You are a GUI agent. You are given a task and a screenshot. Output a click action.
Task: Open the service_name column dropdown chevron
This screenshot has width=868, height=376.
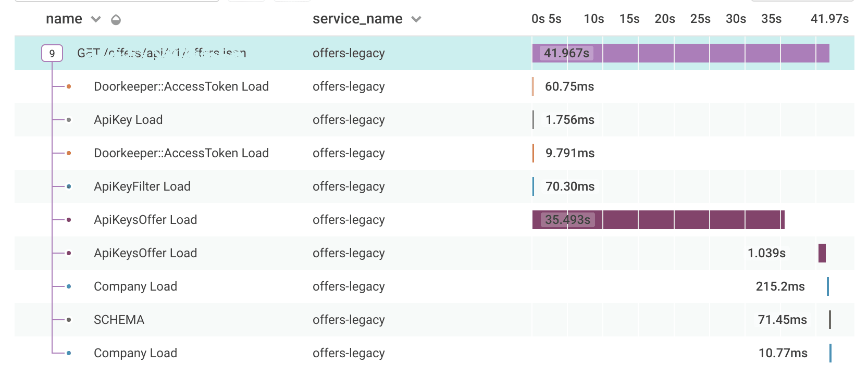(x=416, y=19)
